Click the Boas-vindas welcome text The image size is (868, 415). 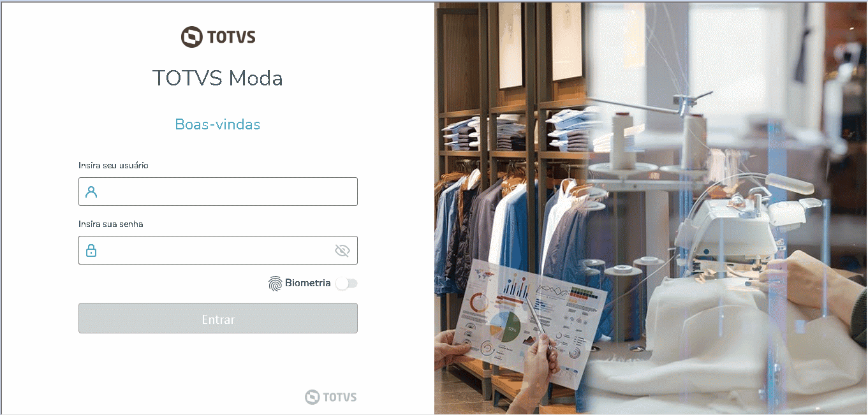tap(217, 124)
